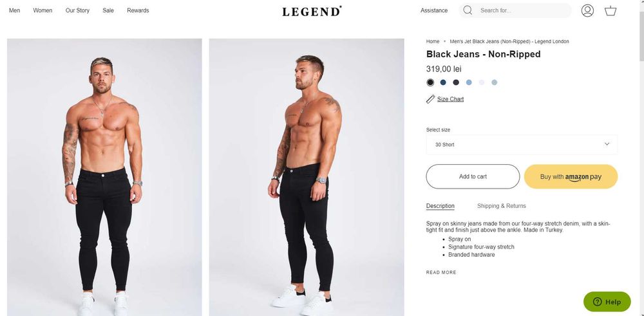Select the black color swatch
Image resolution: width=644 pixels, height=316 pixels.
tap(430, 82)
